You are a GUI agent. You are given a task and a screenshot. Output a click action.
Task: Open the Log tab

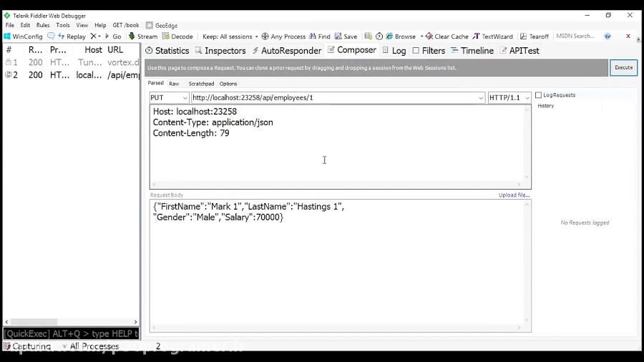[x=394, y=51]
